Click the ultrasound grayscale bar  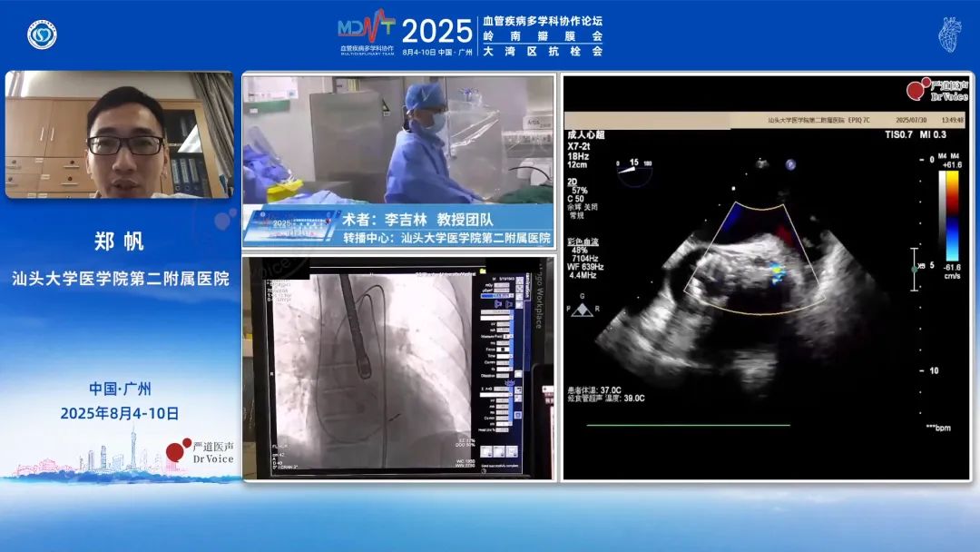(940, 216)
